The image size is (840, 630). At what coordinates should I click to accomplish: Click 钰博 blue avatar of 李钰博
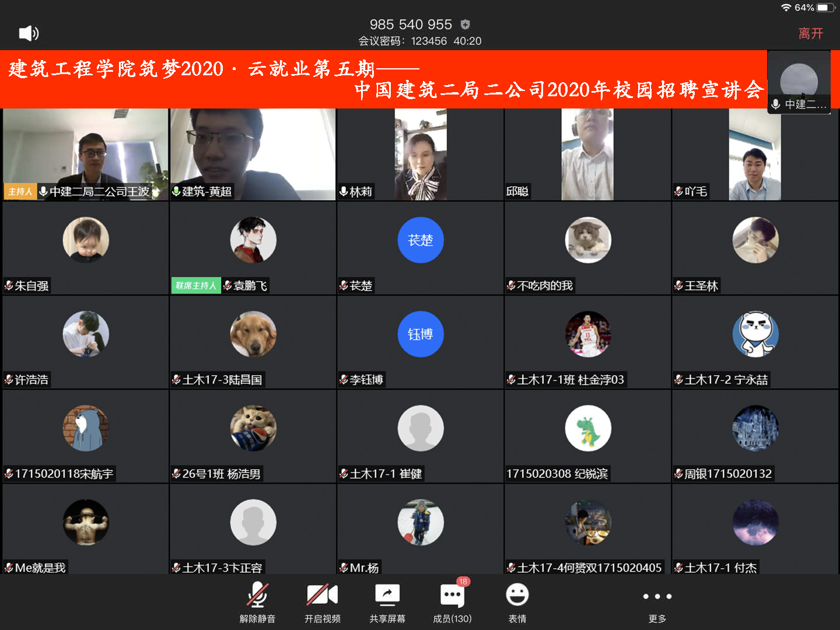point(421,334)
